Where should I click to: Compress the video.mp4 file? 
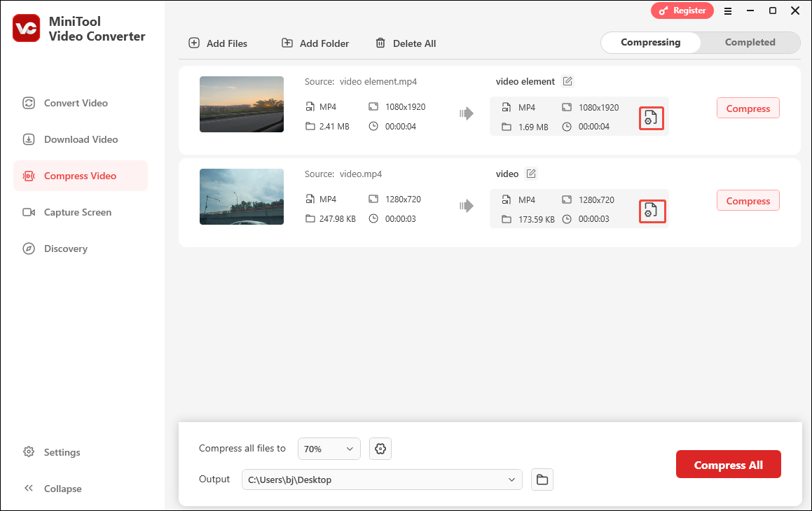(748, 201)
